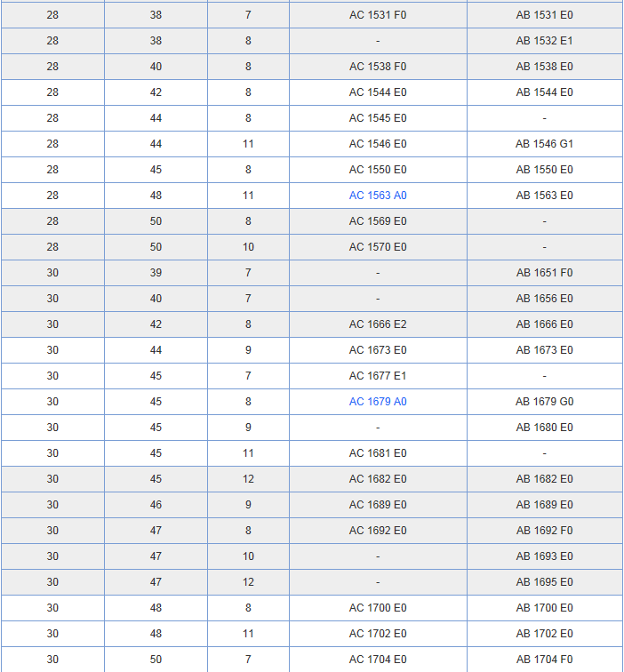
Task: Select the AB 1692 F0 cell
Action: 544,531
